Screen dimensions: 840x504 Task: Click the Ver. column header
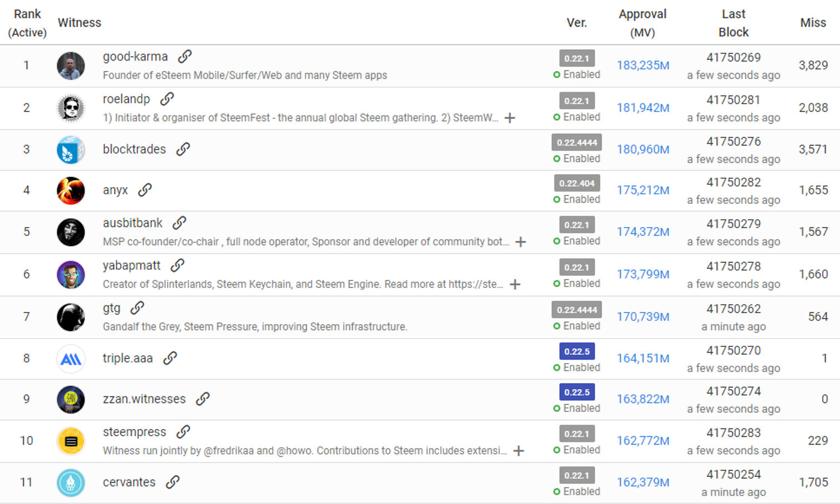pos(577,23)
